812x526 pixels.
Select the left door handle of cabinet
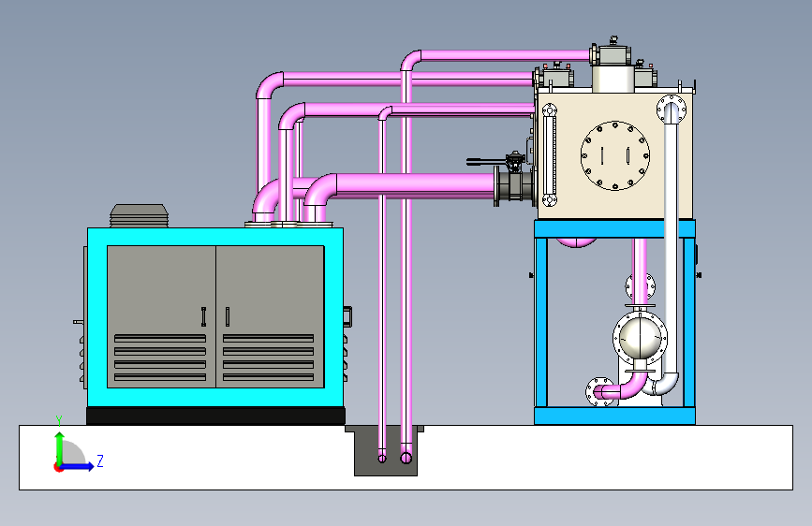(x=204, y=317)
